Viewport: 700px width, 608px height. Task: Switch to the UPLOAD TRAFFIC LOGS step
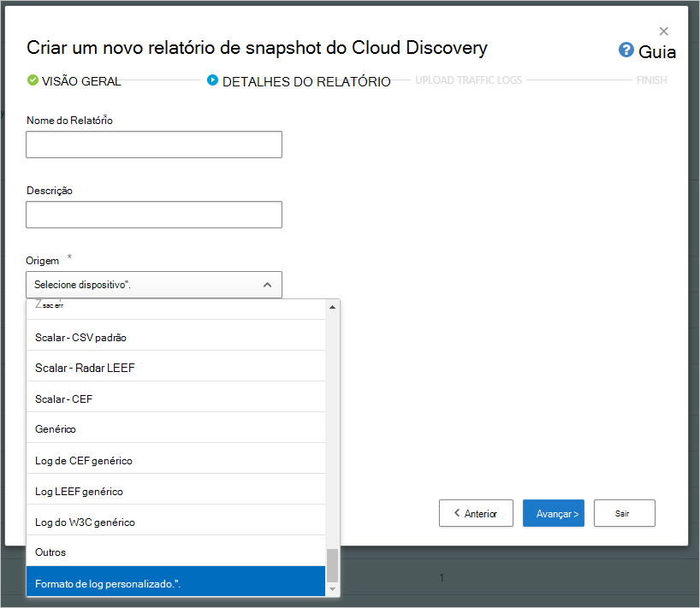tap(468, 80)
